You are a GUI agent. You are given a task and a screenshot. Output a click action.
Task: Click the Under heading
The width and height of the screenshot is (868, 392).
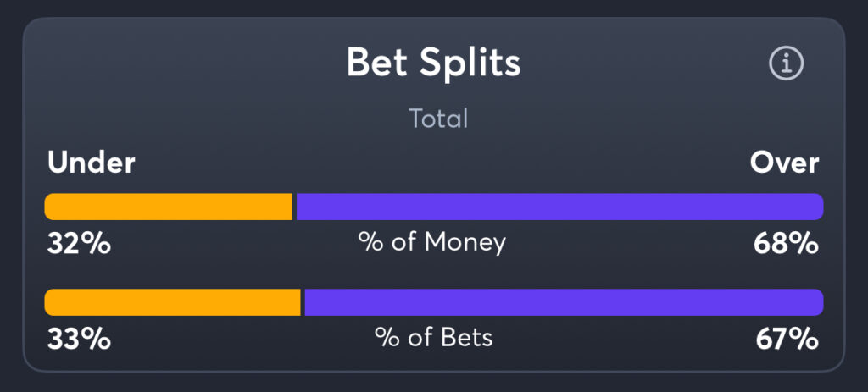pos(92,163)
